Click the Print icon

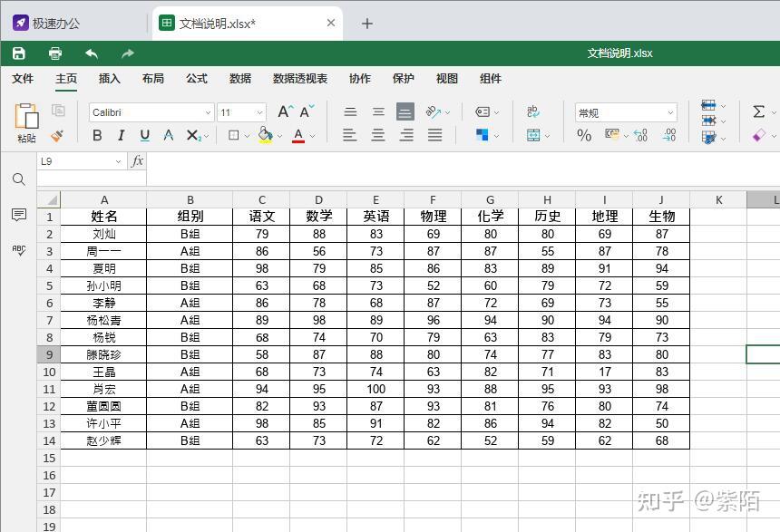55,53
